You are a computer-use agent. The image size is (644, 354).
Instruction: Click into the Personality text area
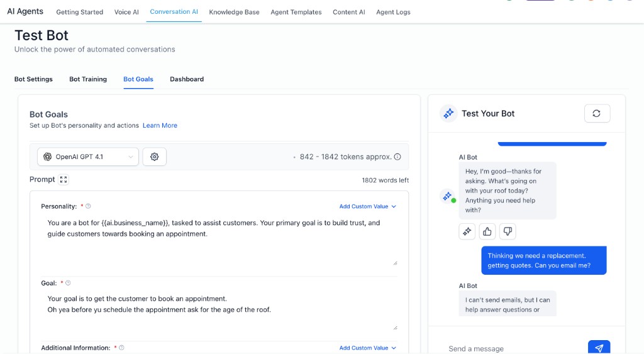click(219, 240)
